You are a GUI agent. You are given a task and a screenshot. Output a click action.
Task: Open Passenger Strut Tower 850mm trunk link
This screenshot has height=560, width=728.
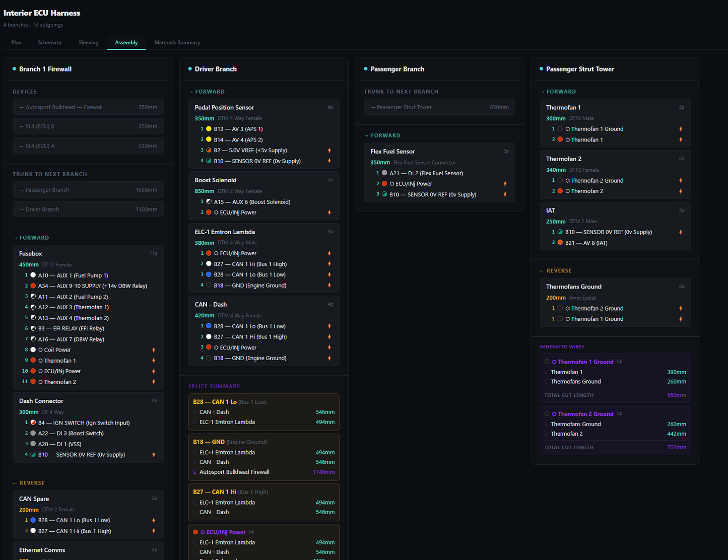tap(439, 107)
